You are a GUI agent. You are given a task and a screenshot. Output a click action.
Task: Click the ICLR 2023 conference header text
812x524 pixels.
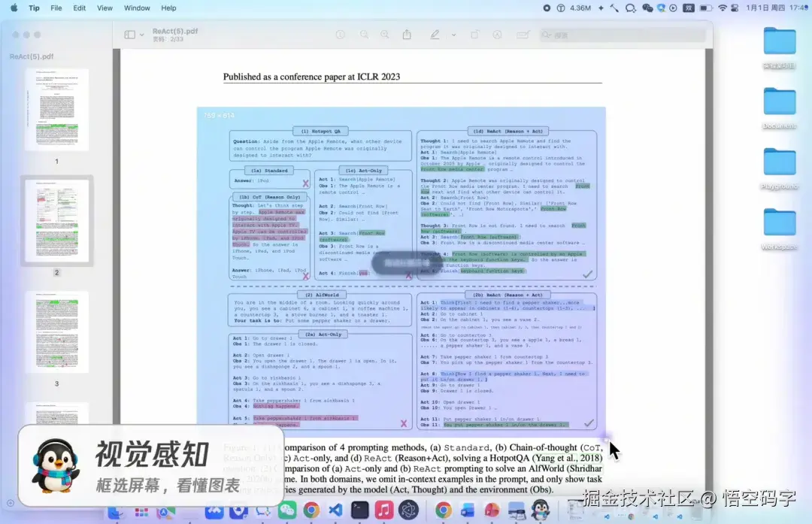311,77
